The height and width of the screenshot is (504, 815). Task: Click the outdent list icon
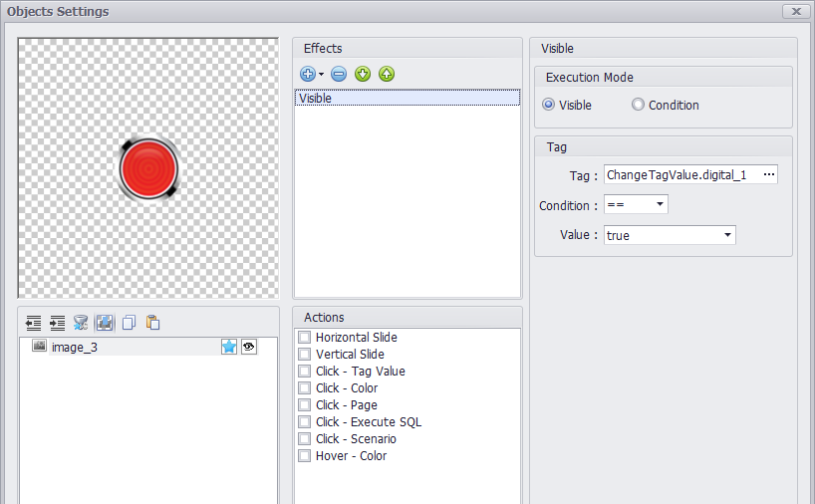tap(33, 323)
